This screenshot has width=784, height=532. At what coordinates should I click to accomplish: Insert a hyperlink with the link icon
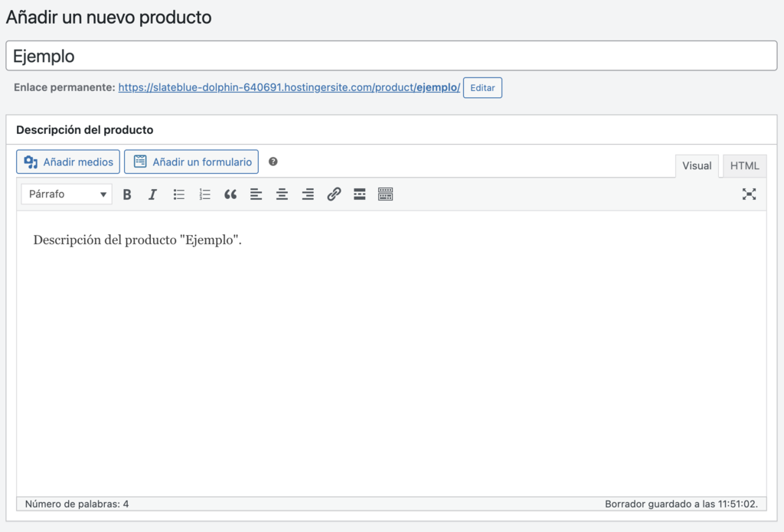point(334,194)
